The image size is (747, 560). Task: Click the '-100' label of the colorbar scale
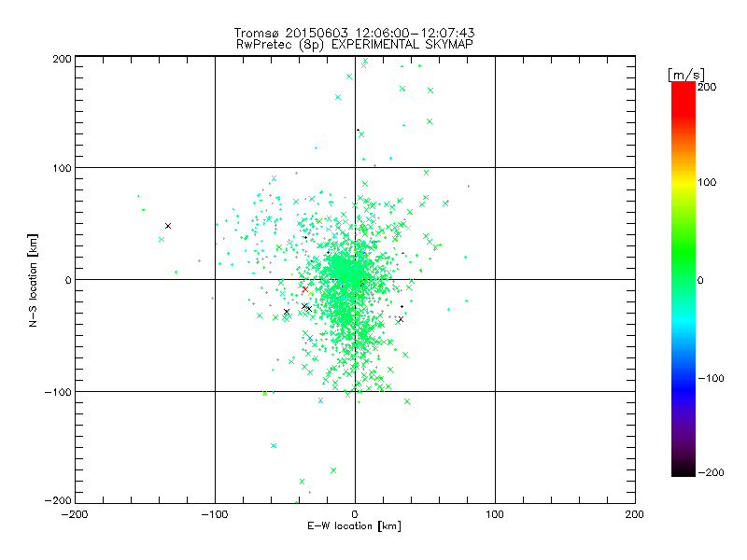coord(711,378)
